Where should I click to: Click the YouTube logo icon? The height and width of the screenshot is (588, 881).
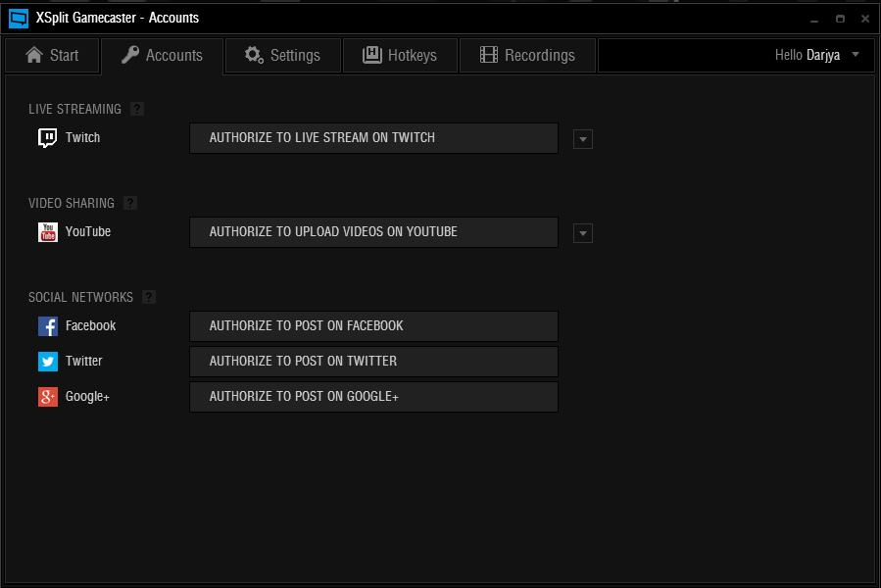[48, 232]
